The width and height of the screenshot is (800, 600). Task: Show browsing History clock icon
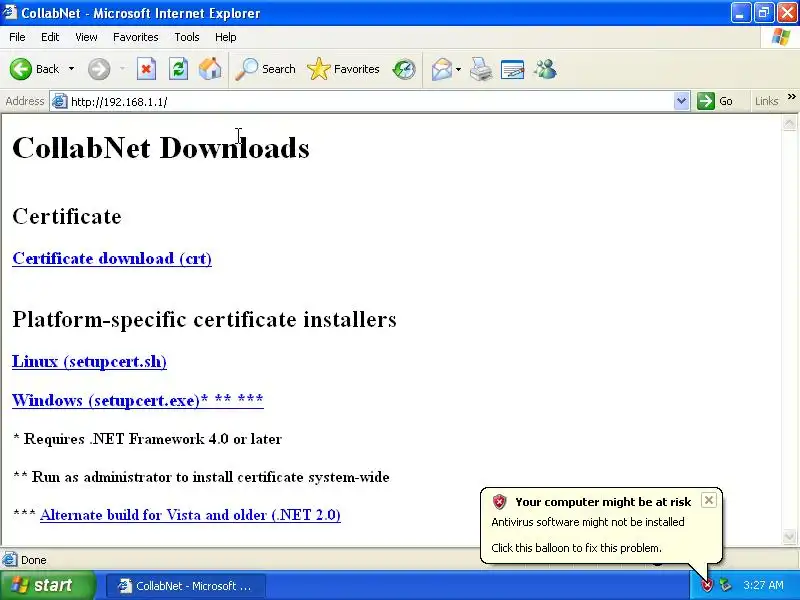pos(404,69)
